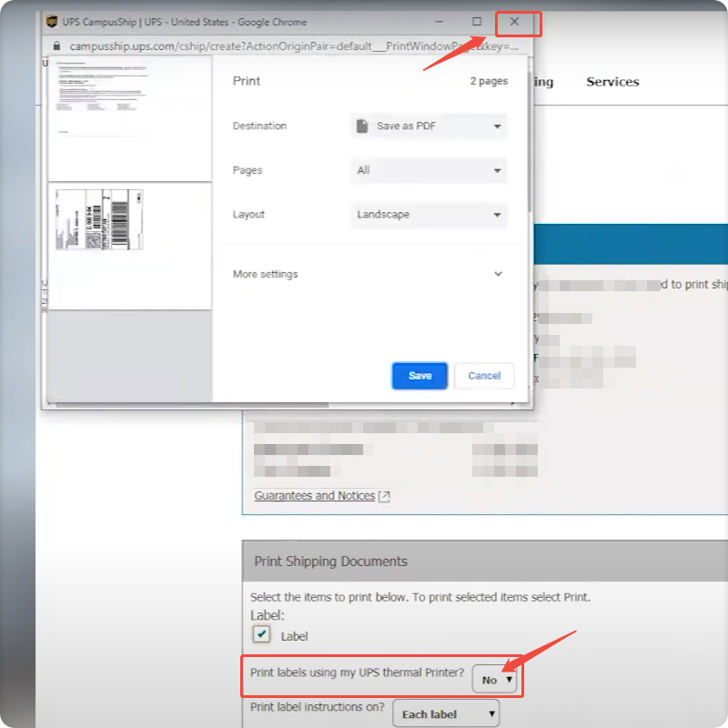Image resolution: width=728 pixels, height=728 pixels.
Task: Click Cancel in the Print dialog
Action: (x=484, y=376)
